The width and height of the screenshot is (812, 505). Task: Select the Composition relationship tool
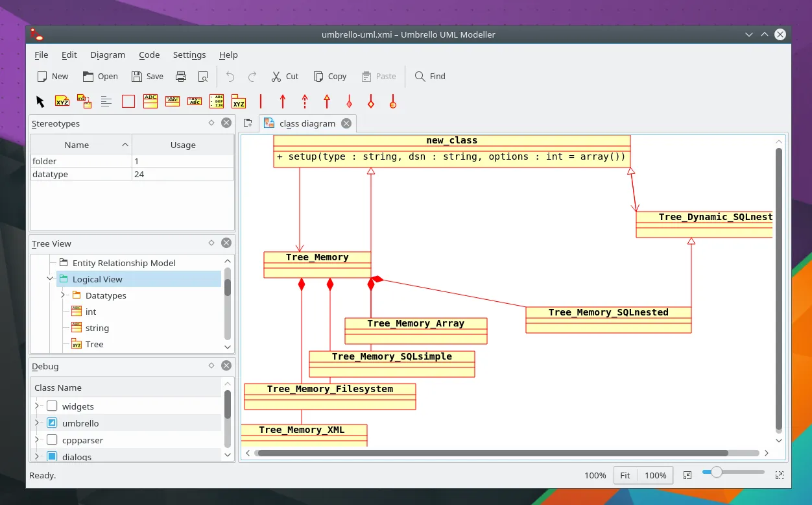(x=349, y=101)
